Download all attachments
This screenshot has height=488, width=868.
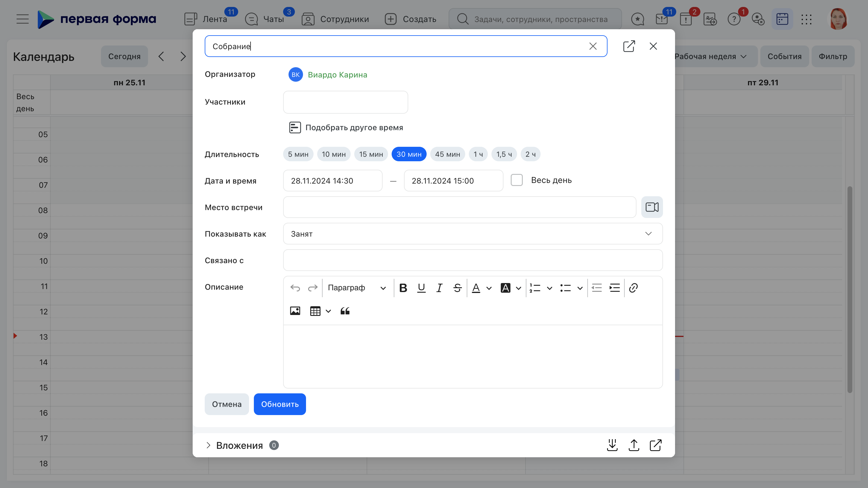point(612,445)
